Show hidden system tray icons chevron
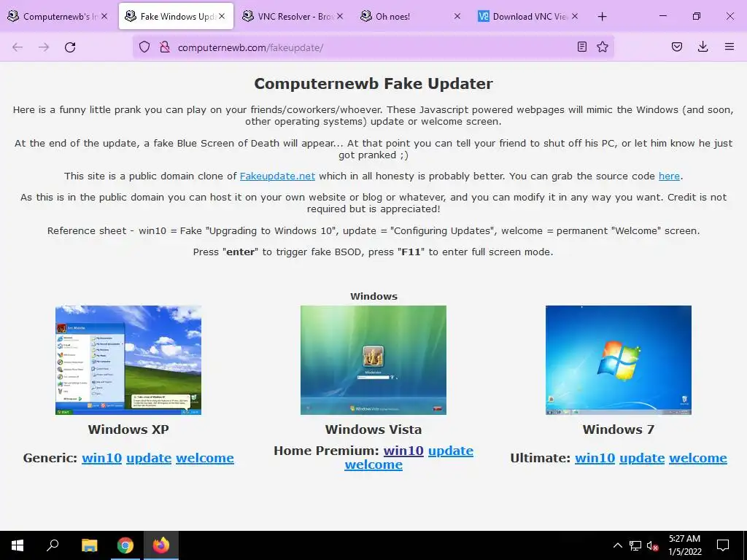 [x=617, y=545]
